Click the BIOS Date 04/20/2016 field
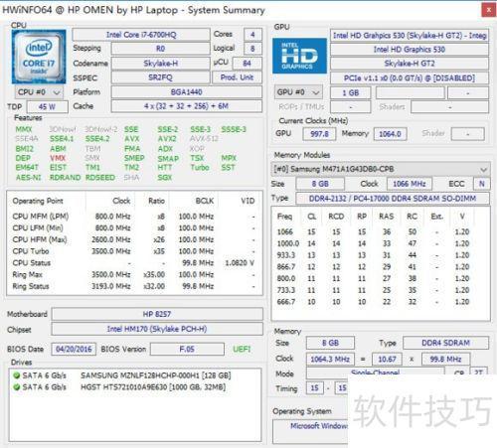497x448 pixels. point(74,349)
